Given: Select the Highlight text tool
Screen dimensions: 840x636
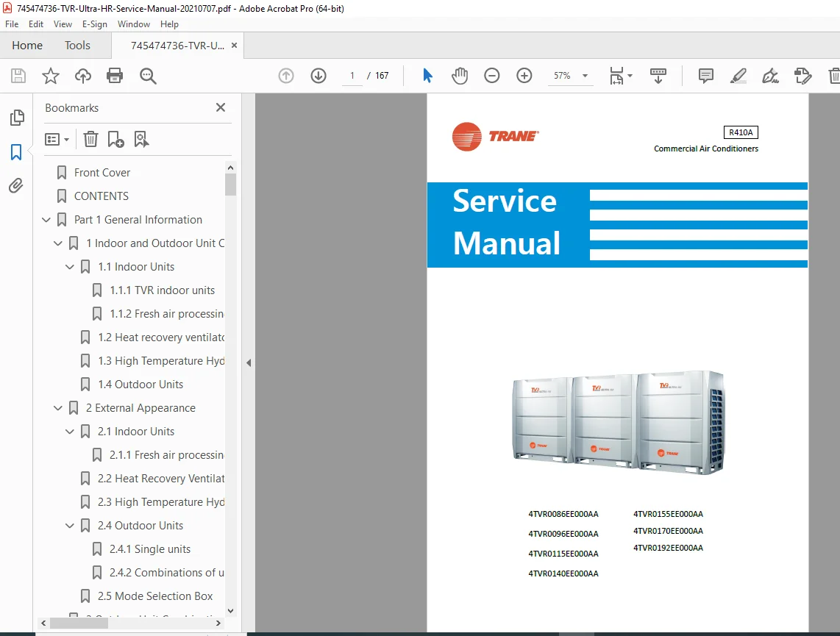Looking at the screenshot, I should pyautogui.click(x=738, y=76).
